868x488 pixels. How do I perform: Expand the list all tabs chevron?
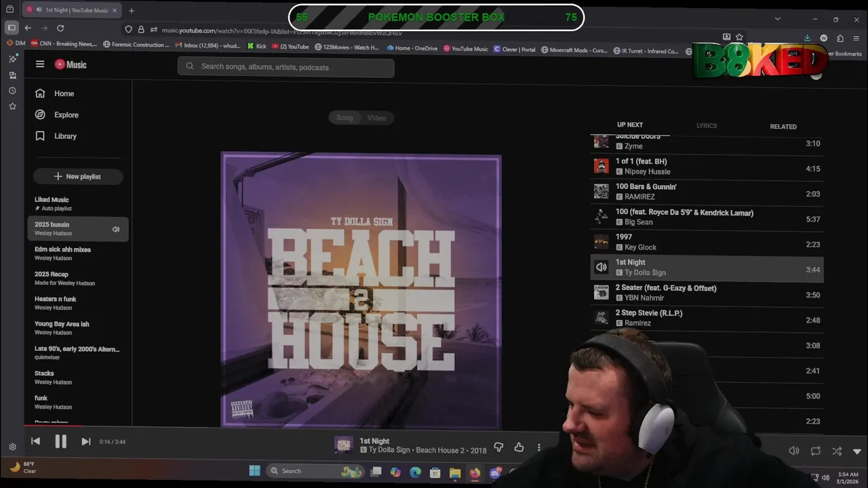[x=778, y=18]
